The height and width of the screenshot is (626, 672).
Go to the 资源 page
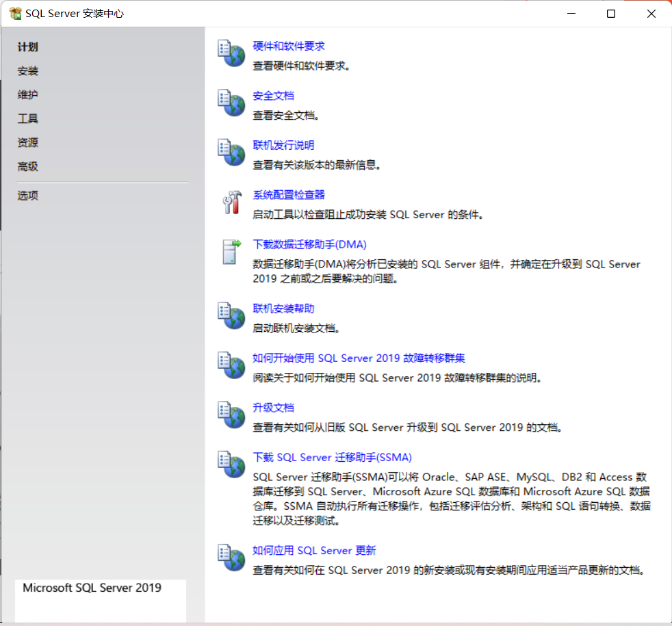(28, 143)
